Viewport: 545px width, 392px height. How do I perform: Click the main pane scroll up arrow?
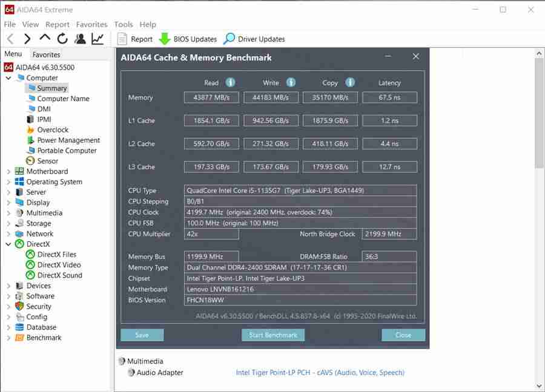tap(539, 53)
